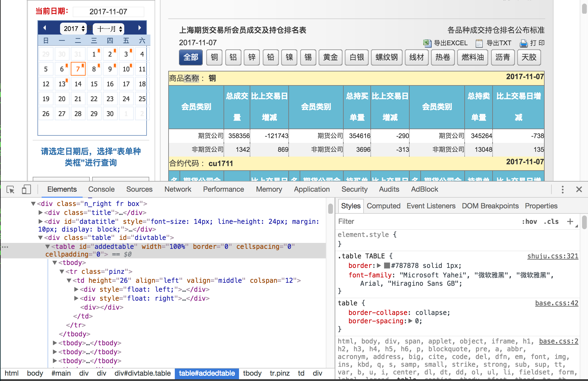
Task: Open base.css:42 source link
Action: pos(556,303)
